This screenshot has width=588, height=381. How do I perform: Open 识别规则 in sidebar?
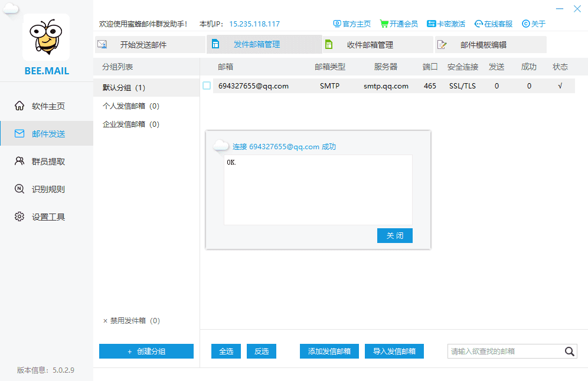point(47,189)
